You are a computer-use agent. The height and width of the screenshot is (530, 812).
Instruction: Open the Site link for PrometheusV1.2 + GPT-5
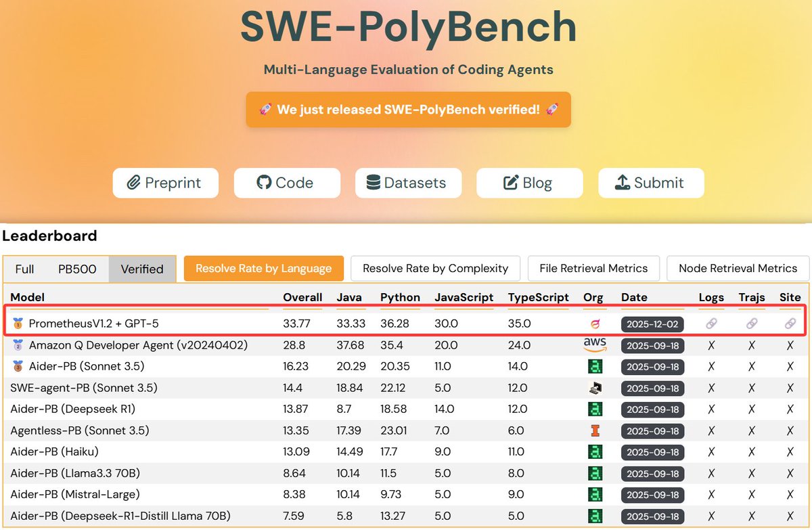click(x=790, y=324)
